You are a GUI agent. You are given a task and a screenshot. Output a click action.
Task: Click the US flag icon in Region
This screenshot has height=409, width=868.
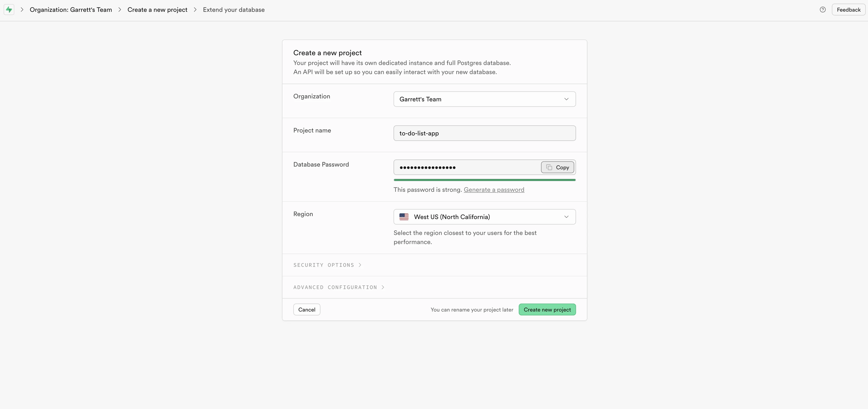coord(404,217)
